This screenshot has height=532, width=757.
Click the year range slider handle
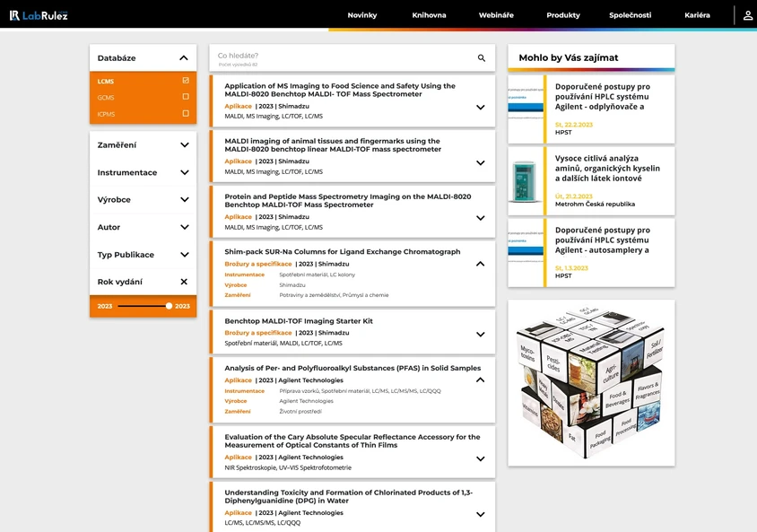click(169, 306)
